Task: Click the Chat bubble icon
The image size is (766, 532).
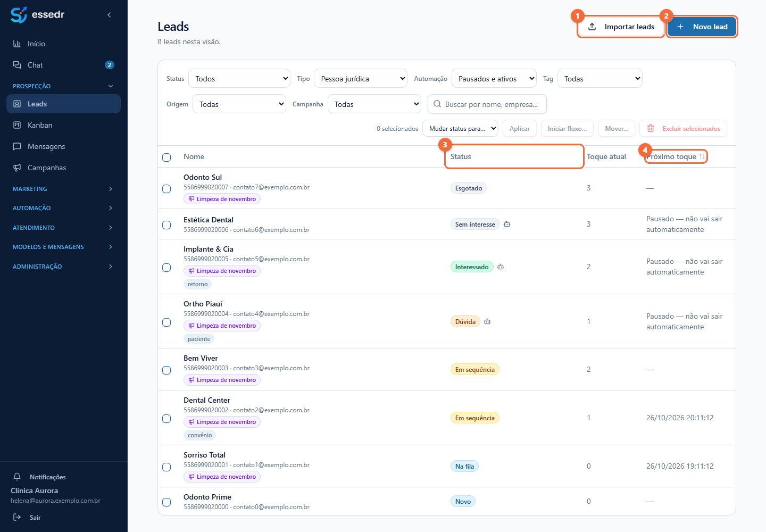Action: coord(17,65)
